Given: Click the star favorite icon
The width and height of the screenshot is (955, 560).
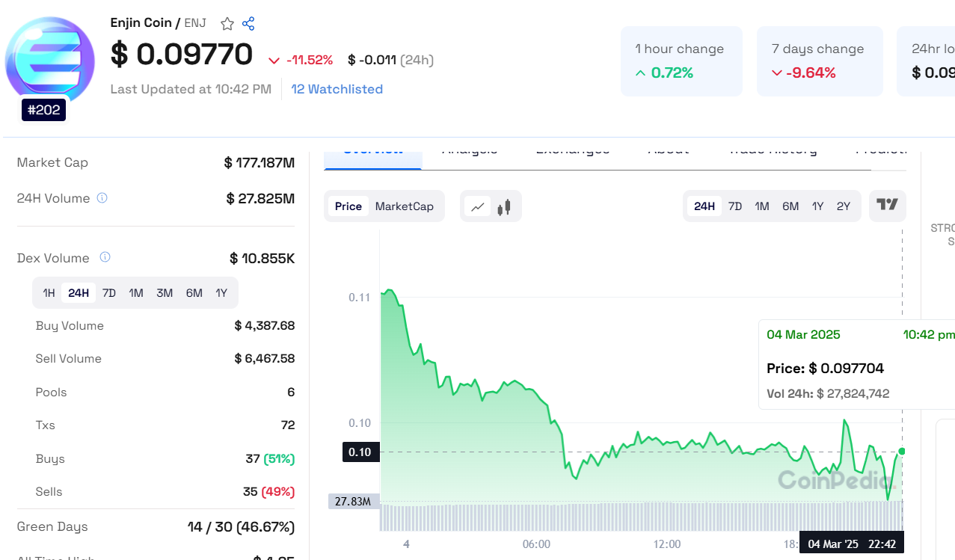Looking at the screenshot, I should point(227,24).
